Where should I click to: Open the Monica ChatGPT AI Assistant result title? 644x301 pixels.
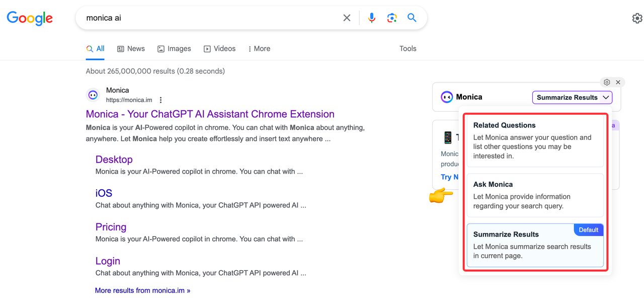coord(210,114)
